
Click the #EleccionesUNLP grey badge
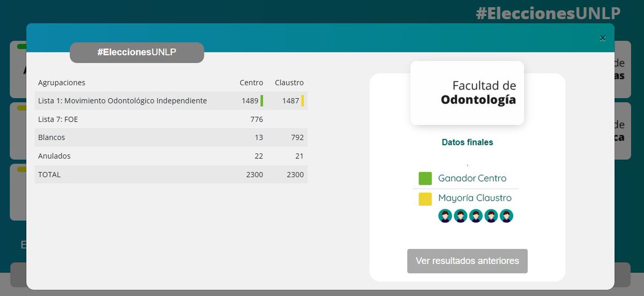[x=137, y=53]
